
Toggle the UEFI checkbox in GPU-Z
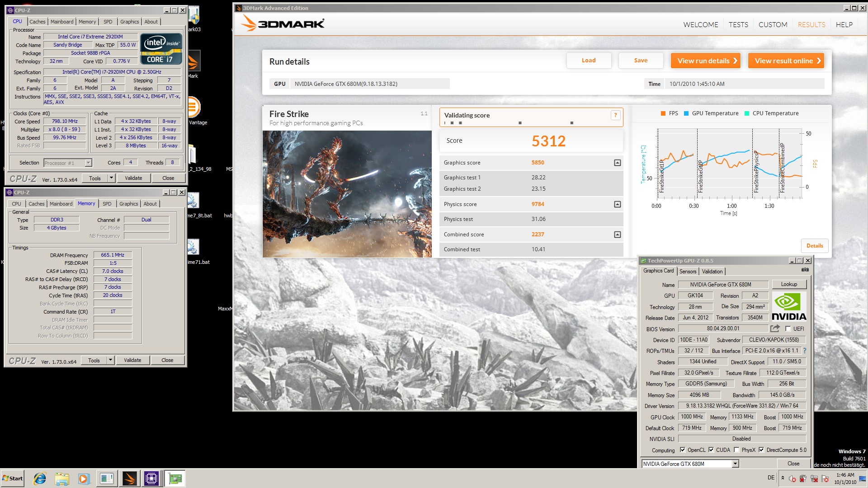click(x=788, y=329)
